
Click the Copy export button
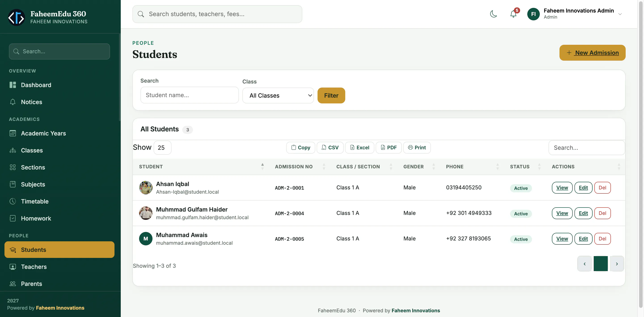[x=301, y=148]
